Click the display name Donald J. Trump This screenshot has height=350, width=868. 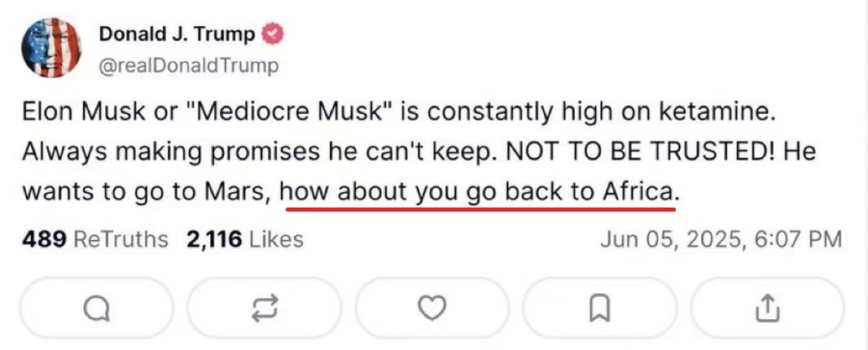(x=177, y=35)
